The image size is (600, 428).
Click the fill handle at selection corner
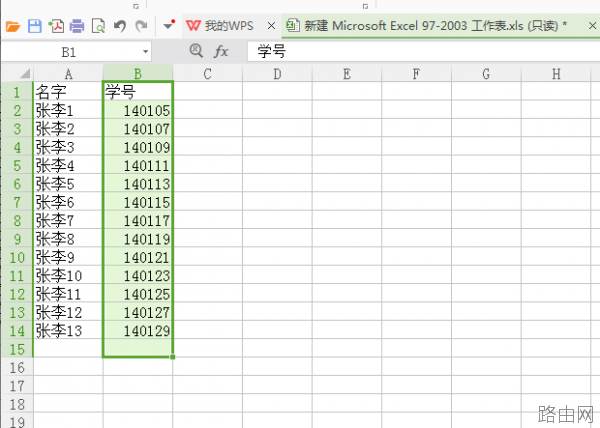pos(173,357)
